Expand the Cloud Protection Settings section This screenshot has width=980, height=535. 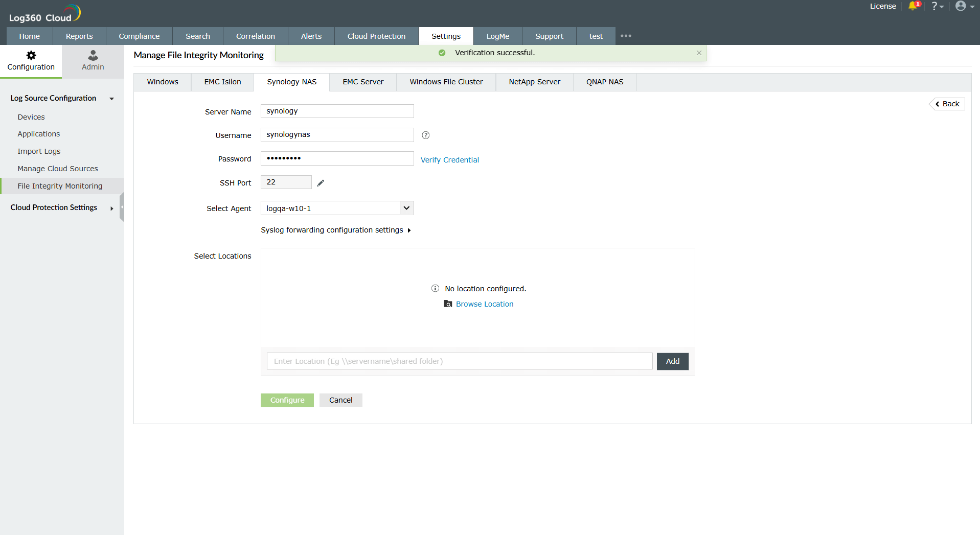tap(111, 208)
